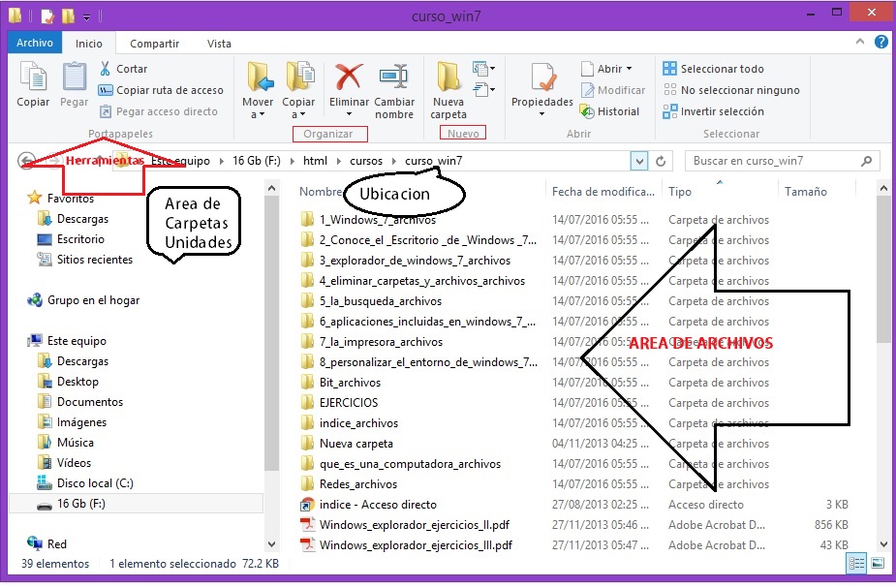The image size is (896, 588).
Task: Open the help question mark icon
Action: (881, 43)
